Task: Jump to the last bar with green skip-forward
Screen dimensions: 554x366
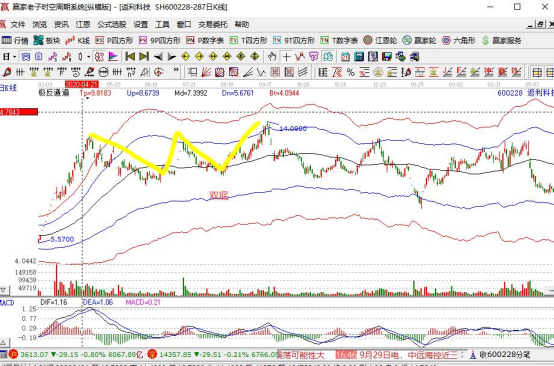Action: (x=144, y=57)
